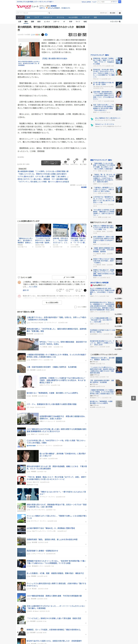Click the 朝日新聞 publisher logo
The image size is (138, 644).
tap(77, 35)
